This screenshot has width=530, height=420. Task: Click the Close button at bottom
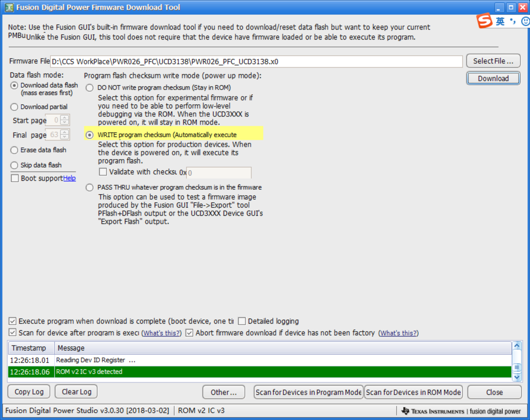point(494,392)
